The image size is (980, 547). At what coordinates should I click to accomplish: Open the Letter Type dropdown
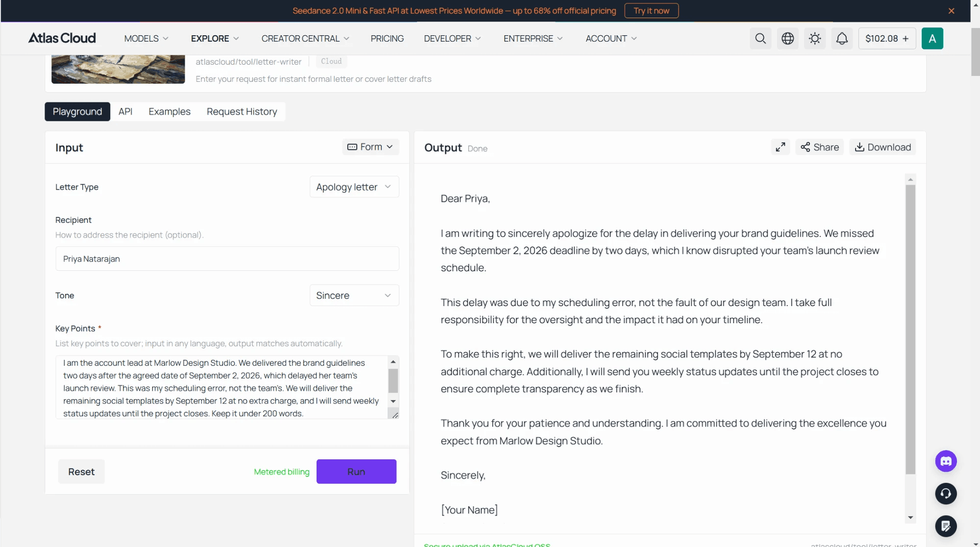point(354,187)
